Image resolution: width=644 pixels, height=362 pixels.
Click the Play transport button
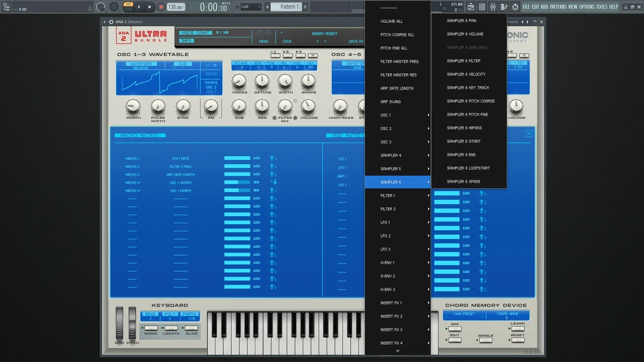139,7
